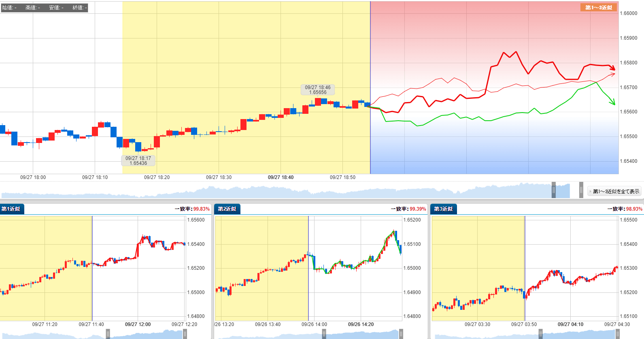The height and width of the screenshot is (339, 644).
Task: Click left range handle of main chart navigator
Action: point(553,190)
